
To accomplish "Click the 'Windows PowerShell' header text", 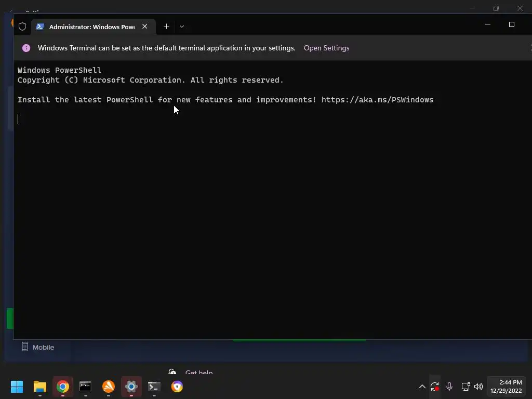I will (x=59, y=70).
